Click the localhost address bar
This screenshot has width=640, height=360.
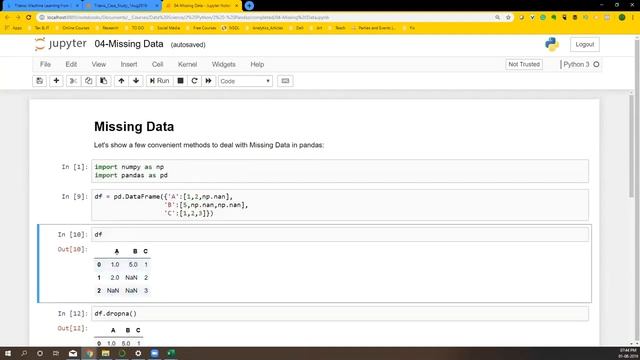[x=265, y=18]
